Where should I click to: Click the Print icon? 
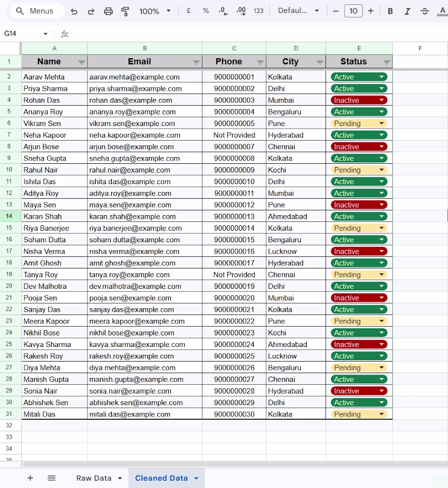pos(108,12)
